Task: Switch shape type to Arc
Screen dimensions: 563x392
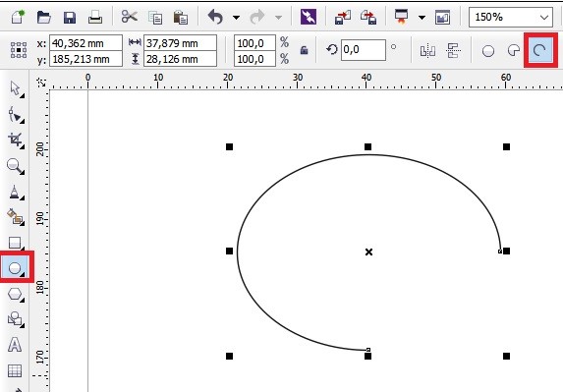Action: click(x=540, y=50)
